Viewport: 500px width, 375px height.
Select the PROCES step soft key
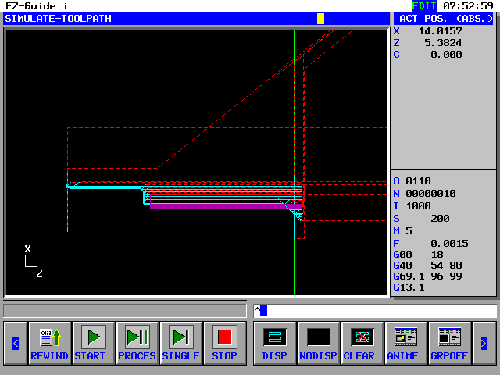(x=137, y=343)
